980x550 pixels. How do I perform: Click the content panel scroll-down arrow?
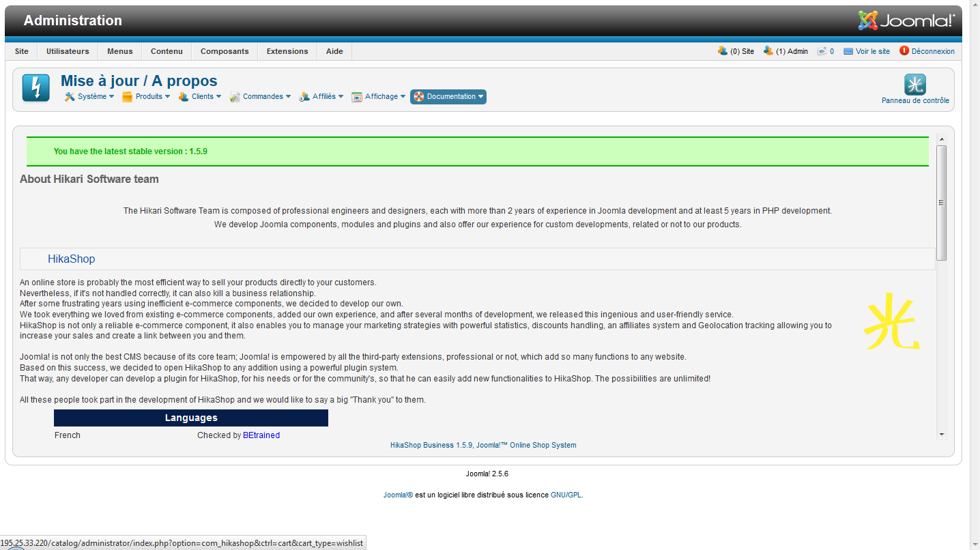click(x=942, y=434)
